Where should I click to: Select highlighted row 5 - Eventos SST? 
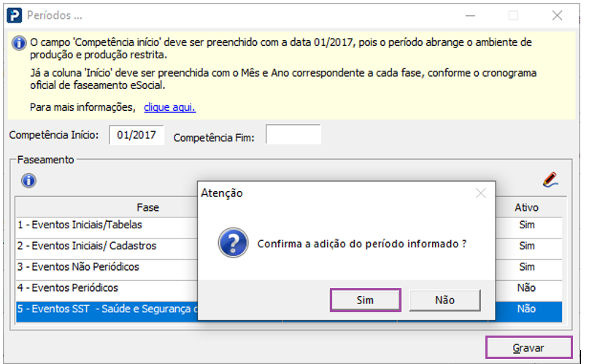point(289,309)
